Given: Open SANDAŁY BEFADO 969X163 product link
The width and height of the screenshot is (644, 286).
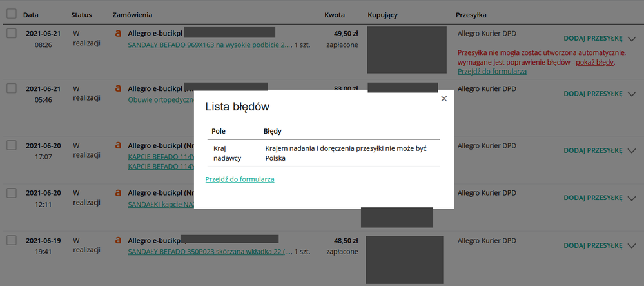Looking at the screenshot, I should [210, 45].
